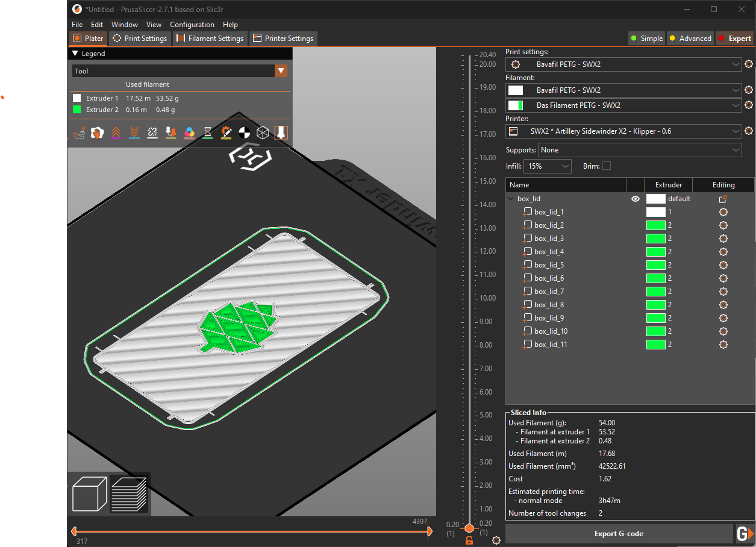
Task: Open the Help menu
Action: pos(230,25)
